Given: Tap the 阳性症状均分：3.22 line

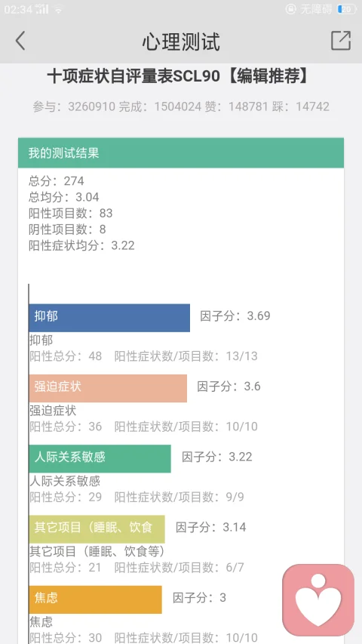Looking at the screenshot, I should click(81, 245).
